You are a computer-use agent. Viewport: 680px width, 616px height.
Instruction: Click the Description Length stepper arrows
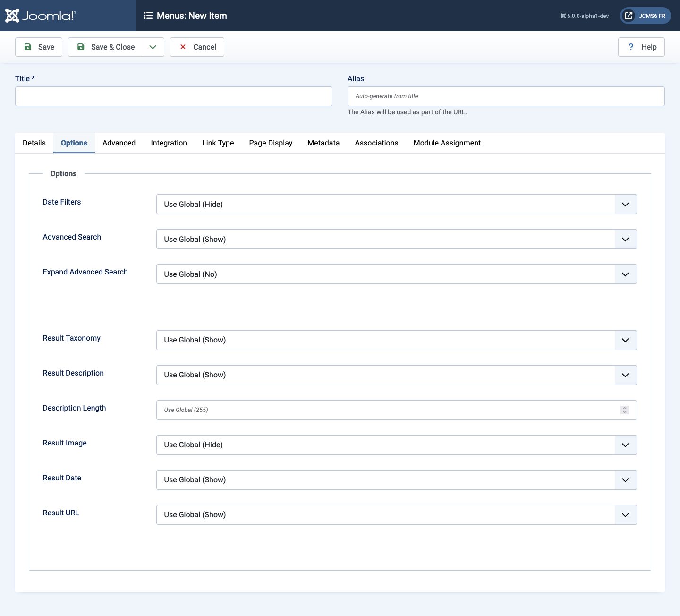[x=625, y=410]
